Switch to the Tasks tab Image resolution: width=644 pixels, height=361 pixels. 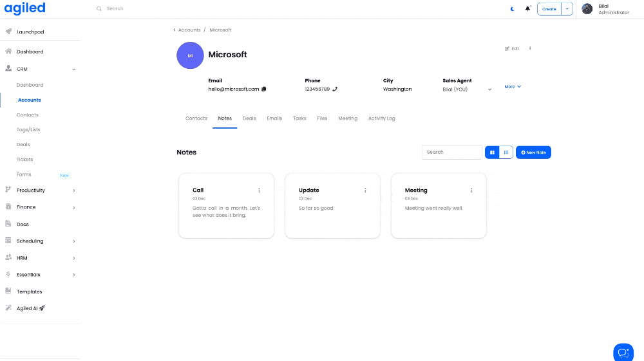point(299,118)
